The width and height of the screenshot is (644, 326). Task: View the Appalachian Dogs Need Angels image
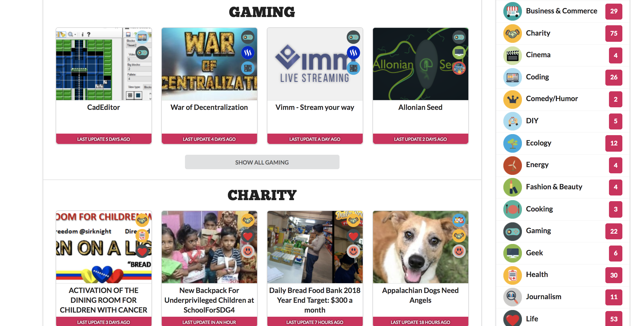(x=420, y=247)
